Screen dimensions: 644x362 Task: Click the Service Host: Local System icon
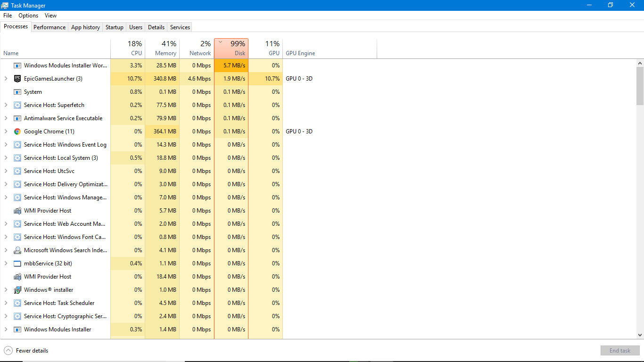tap(17, 158)
